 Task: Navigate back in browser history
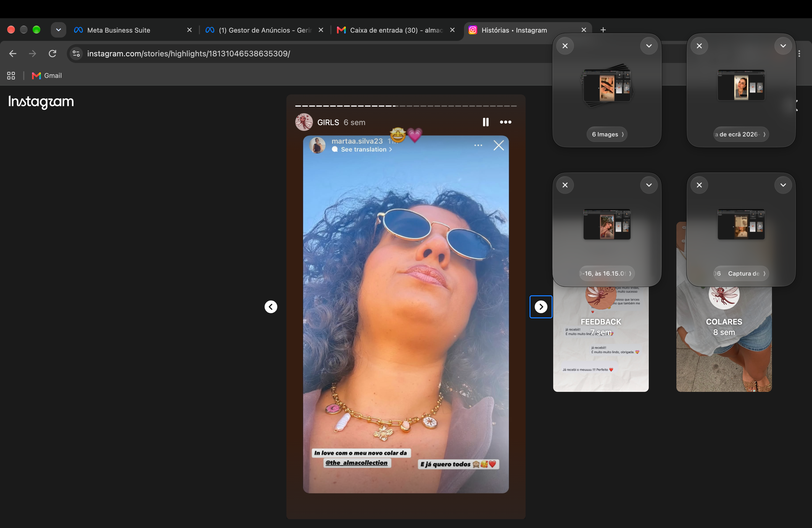pyautogui.click(x=13, y=54)
